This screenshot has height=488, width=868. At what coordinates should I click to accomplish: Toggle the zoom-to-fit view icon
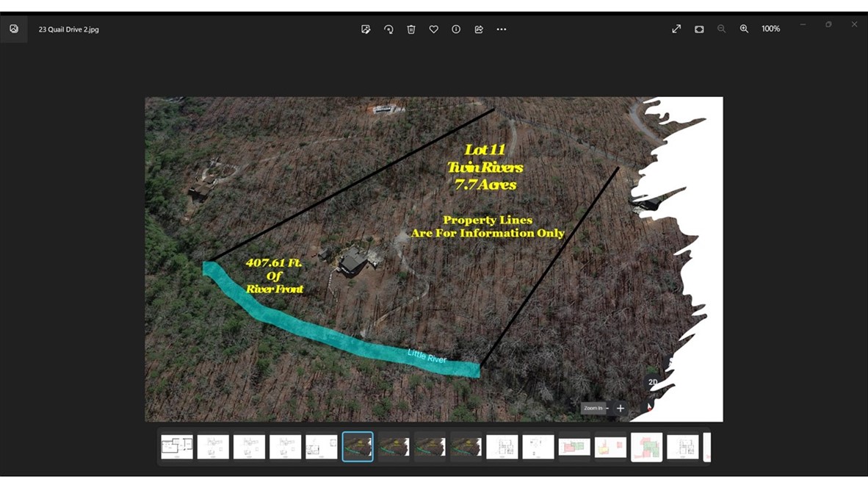pyautogui.click(x=699, y=29)
